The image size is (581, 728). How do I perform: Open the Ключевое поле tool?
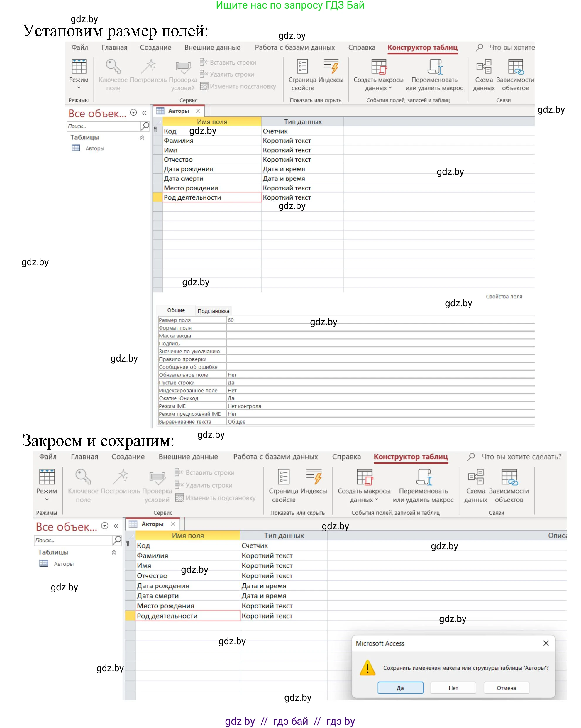pyautogui.click(x=113, y=72)
